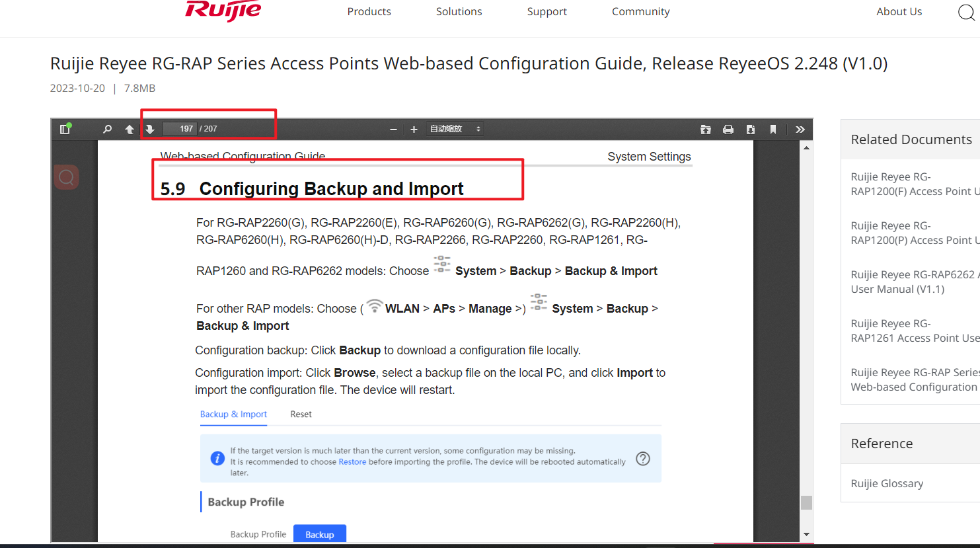Zoom in with the plus button

[414, 129]
